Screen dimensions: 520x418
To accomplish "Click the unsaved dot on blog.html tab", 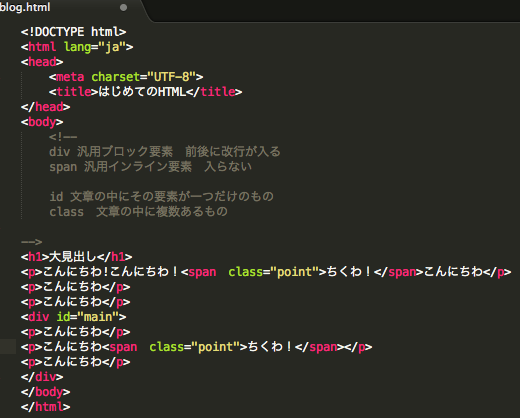I will point(123,7).
